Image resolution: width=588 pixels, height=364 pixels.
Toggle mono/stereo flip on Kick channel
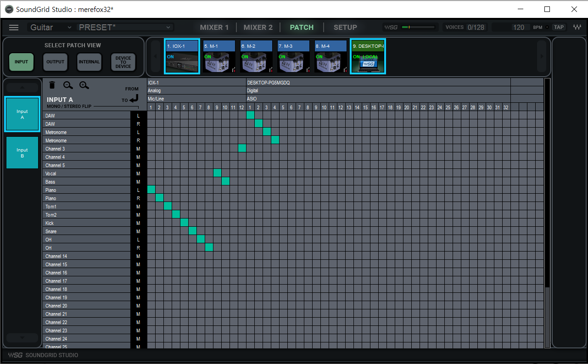(138, 223)
